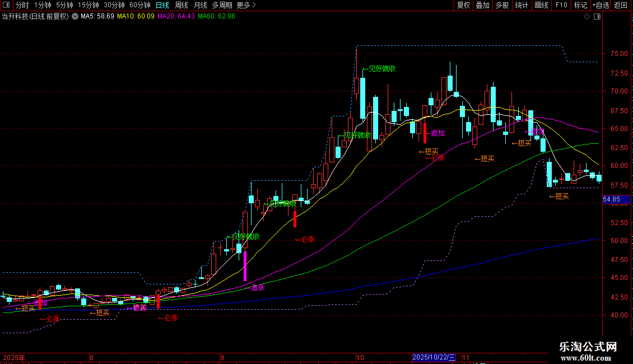Switch to the 分时 intraday view
Screen dimensions: 633x364
click(x=22, y=5)
